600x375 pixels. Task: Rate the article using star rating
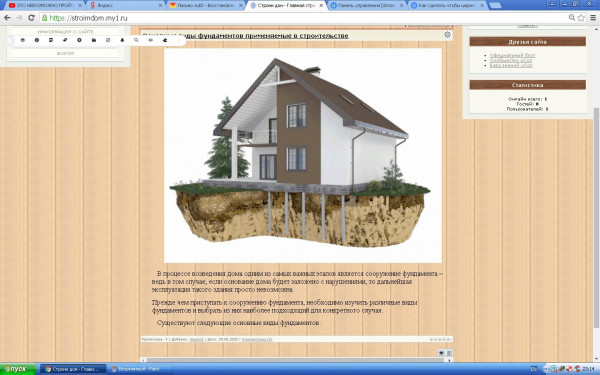pyautogui.click(x=440, y=339)
